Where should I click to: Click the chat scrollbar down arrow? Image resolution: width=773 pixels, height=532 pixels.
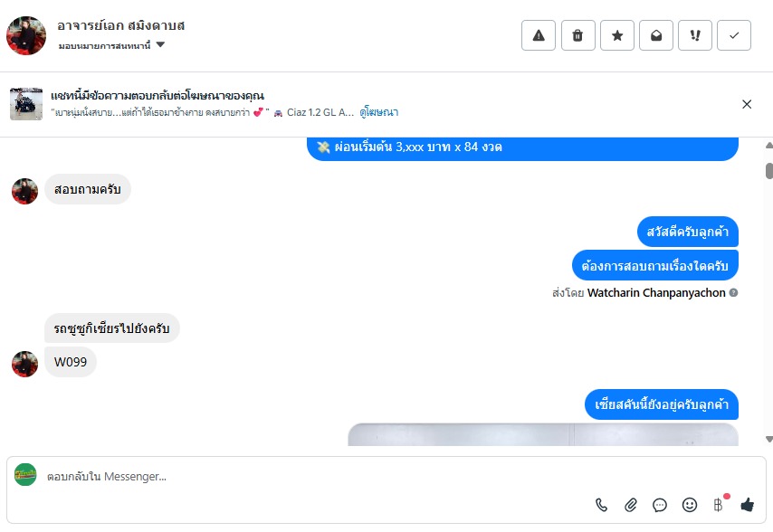pos(768,440)
